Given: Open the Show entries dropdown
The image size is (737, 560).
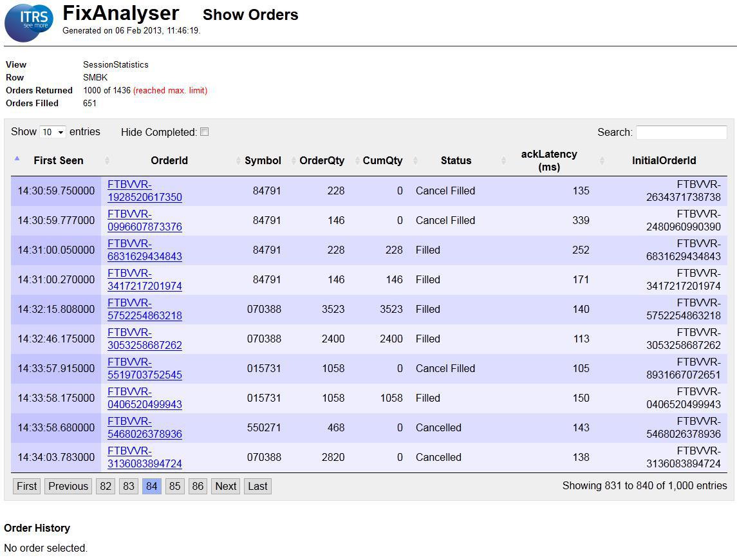Looking at the screenshot, I should click(x=53, y=132).
